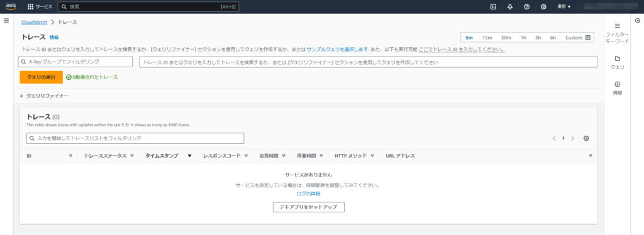Open the notifications bell

(510, 6)
